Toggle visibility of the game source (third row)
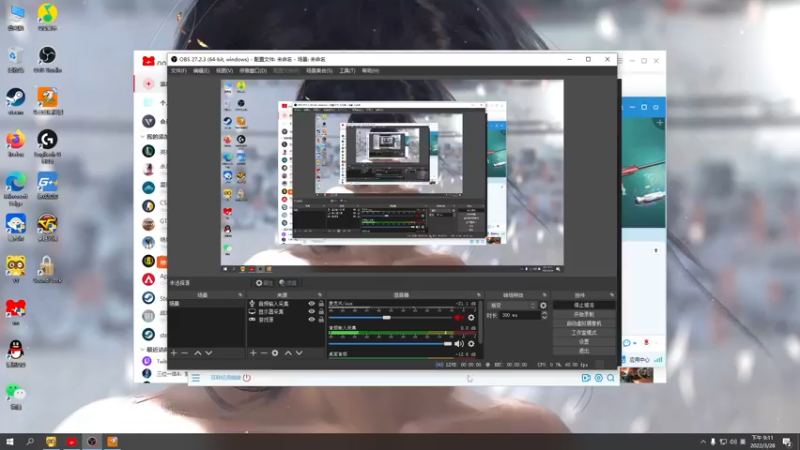 point(311,319)
